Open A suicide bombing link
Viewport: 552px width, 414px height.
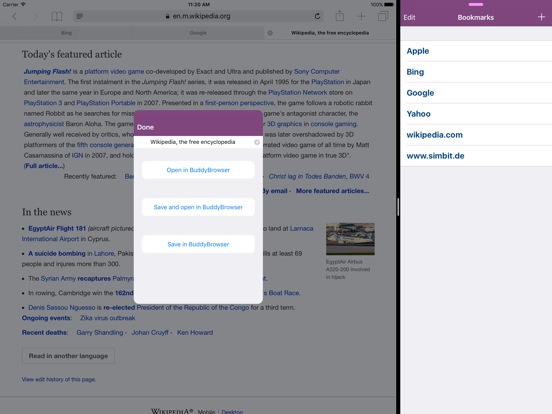pos(57,253)
